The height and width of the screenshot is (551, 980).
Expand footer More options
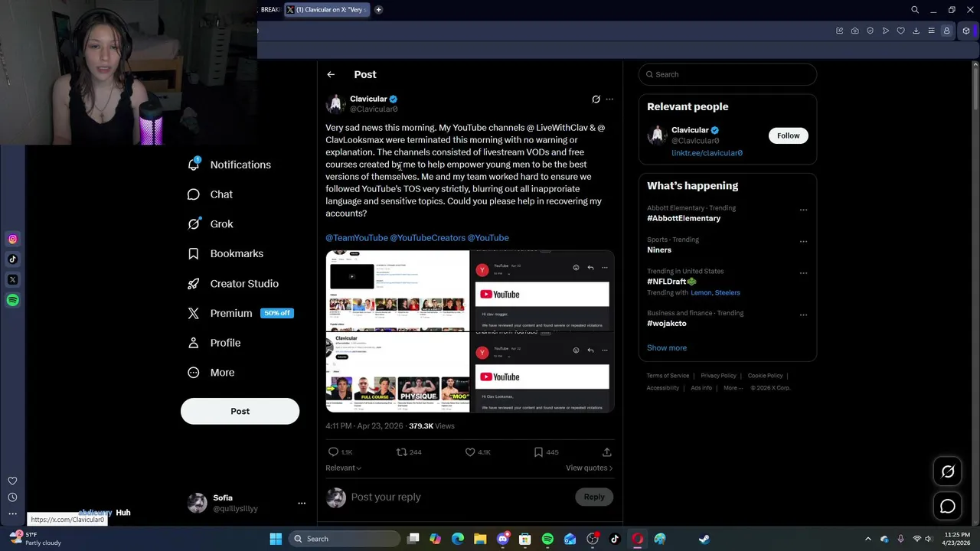click(x=733, y=388)
